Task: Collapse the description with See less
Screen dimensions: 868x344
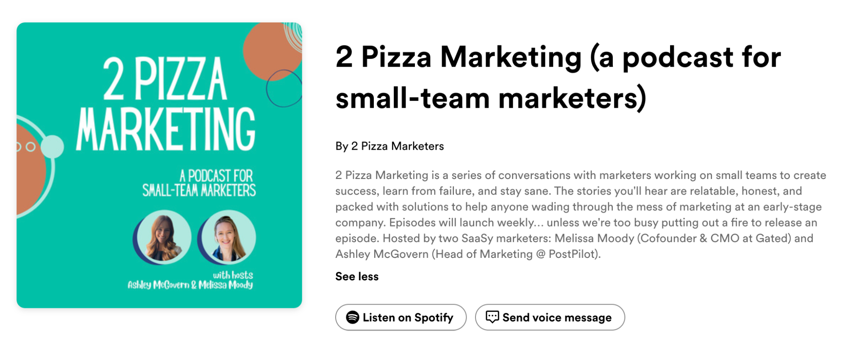Action: (356, 277)
